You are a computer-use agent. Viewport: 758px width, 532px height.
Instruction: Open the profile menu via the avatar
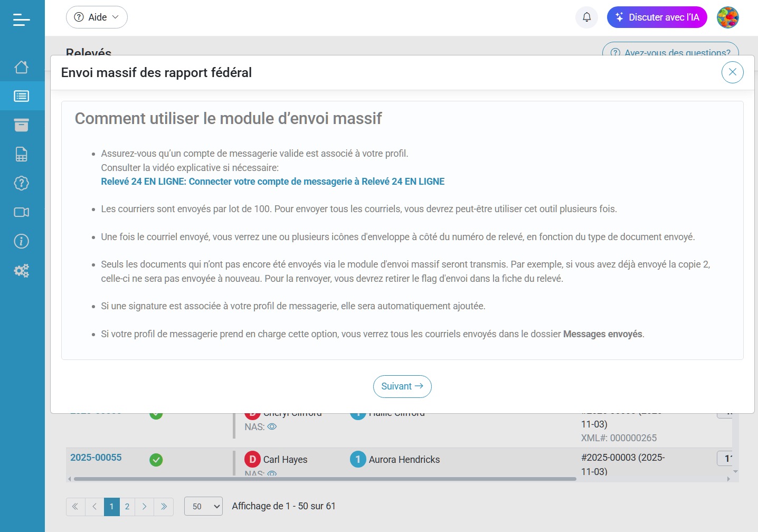click(727, 17)
